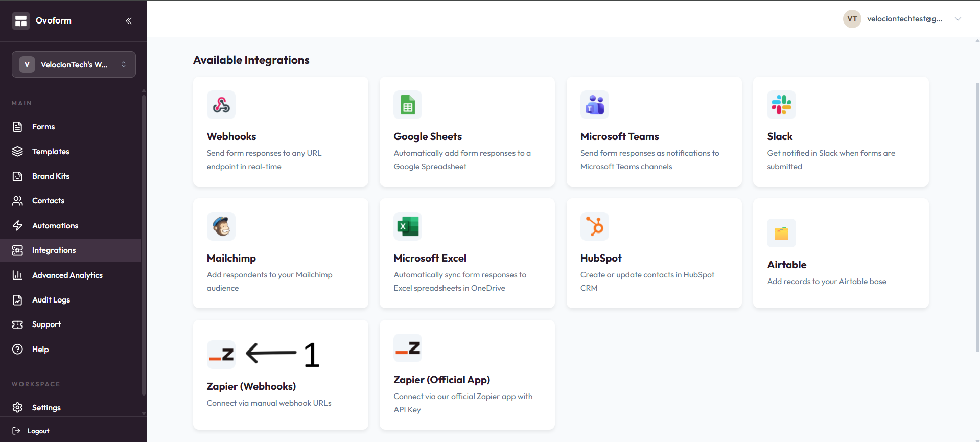The width and height of the screenshot is (980, 442).
Task: Click the Slack logo icon
Action: click(781, 105)
